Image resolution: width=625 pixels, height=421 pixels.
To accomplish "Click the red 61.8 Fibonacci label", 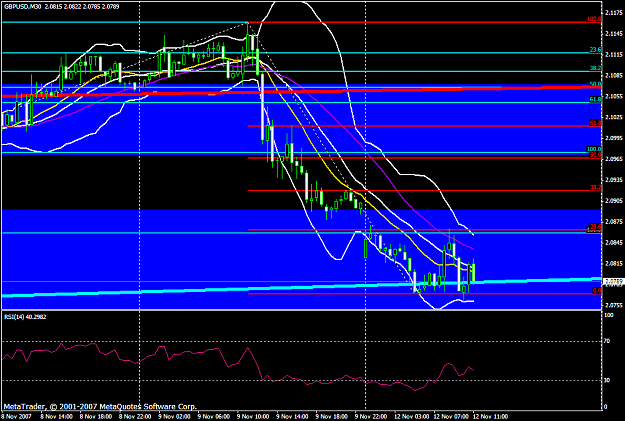I will tap(595, 123).
